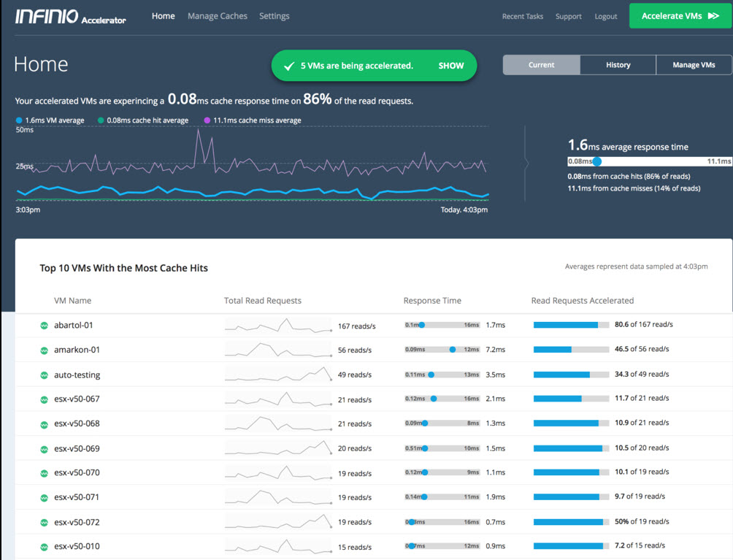
Task: Switch to the Current tab
Action: (541, 65)
